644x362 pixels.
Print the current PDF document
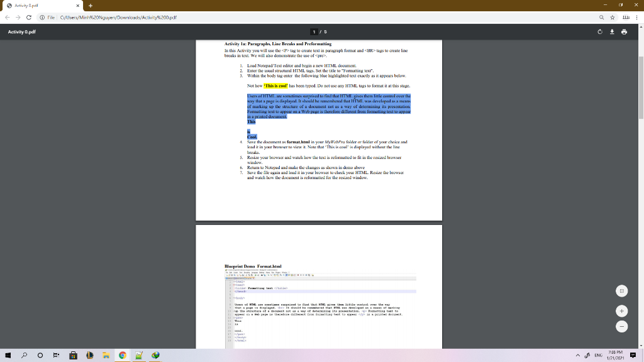click(x=623, y=31)
